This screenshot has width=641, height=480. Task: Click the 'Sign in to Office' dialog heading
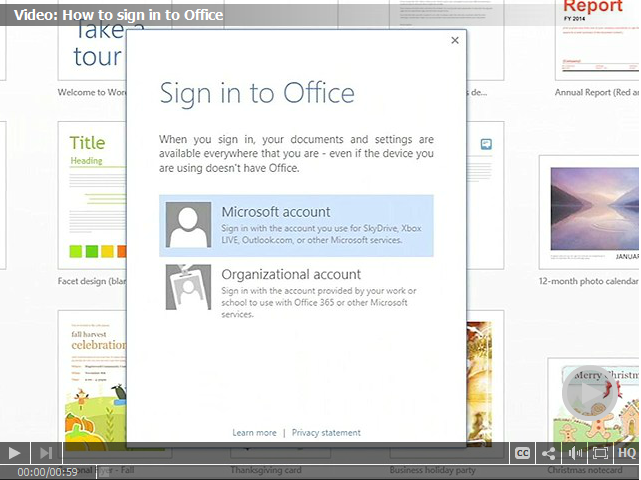pos(257,94)
